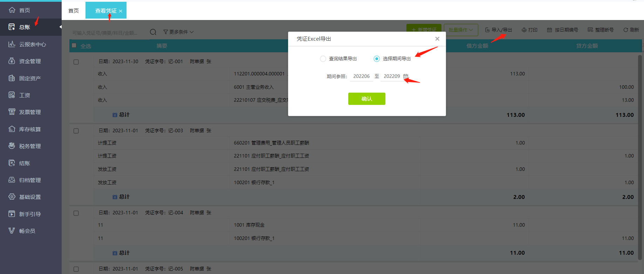The height and width of the screenshot is (274, 644).
Task: Close the 查看凭证 tab
Action: pos(121,11)
